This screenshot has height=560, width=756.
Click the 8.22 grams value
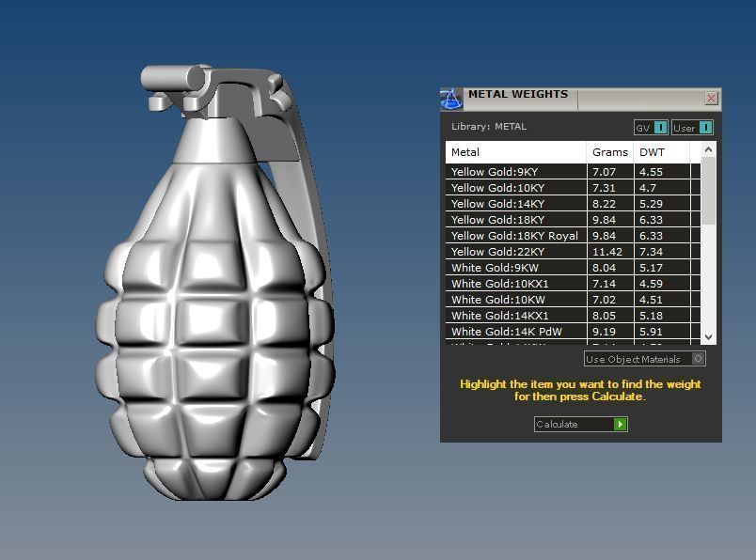tap(604, 203)
